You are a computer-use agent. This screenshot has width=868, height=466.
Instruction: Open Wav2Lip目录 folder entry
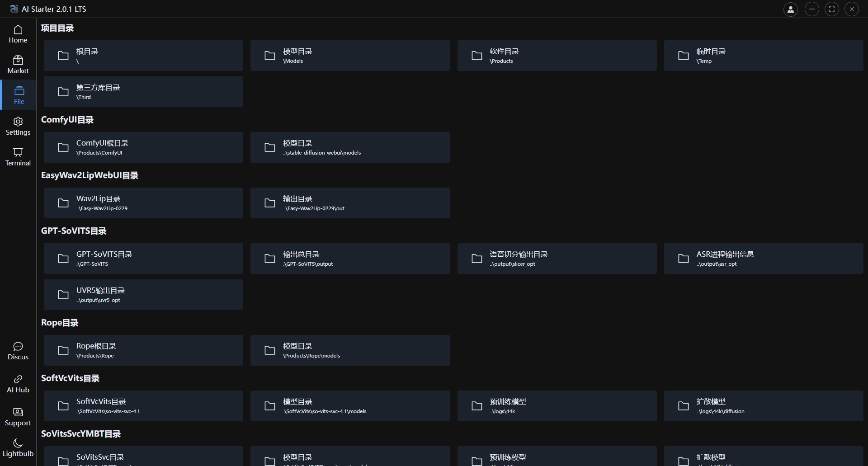click(143, 203)
